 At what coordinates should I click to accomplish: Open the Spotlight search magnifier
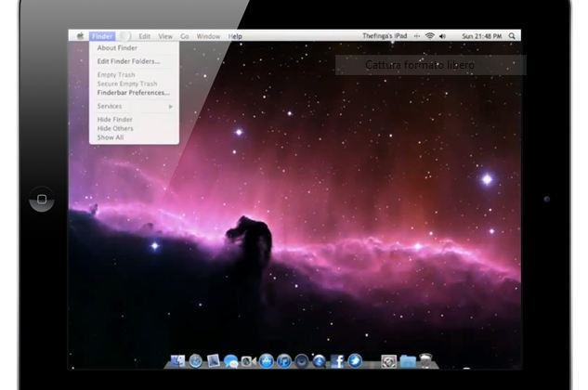[512, 36]
